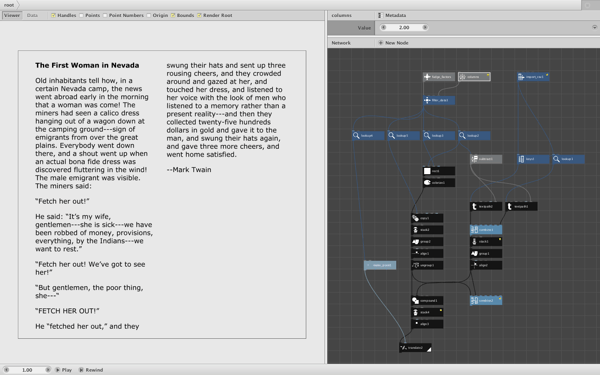Viewport: 600px width, 375px height.
Task: Click 'The First Woman in Nevada' heading
Action: pos(87,65)
